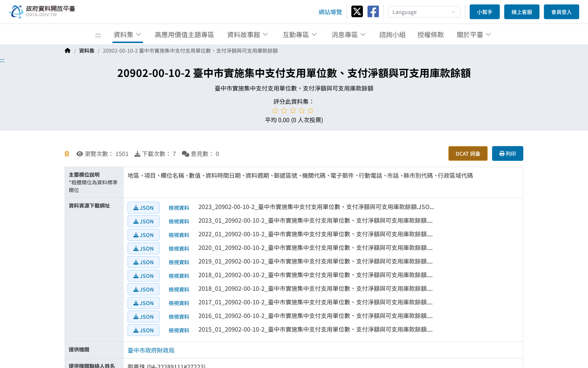Click the home icon in breadcrumb
This screenshot has width=588, height=368.
click(x=68, y=51)
